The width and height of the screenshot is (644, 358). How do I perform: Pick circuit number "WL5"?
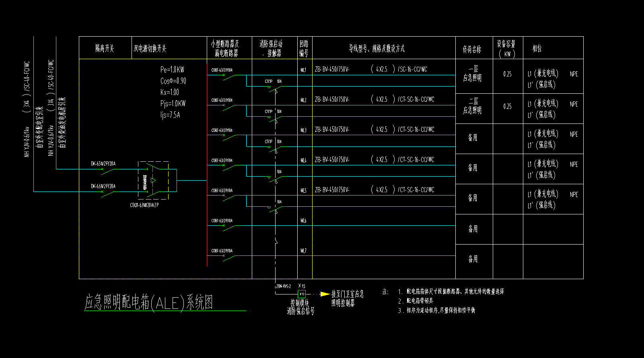(303, 191)
